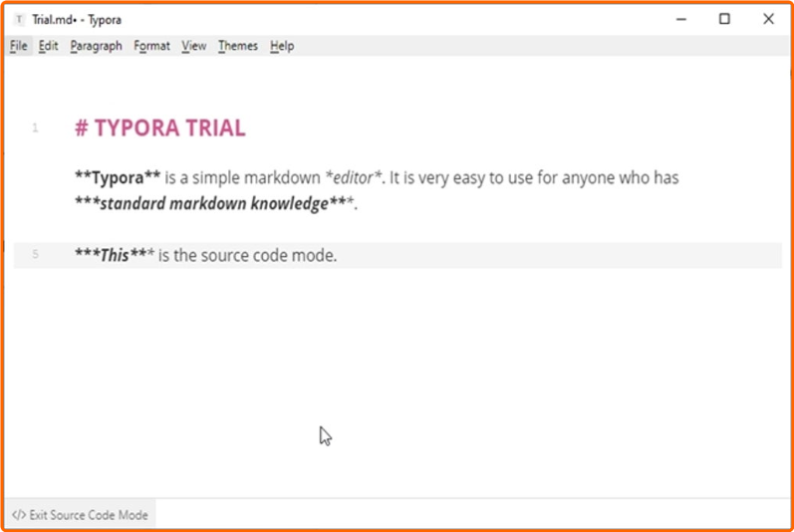Minimize the Typora window

pyautogui.click(x=681, y=19)
